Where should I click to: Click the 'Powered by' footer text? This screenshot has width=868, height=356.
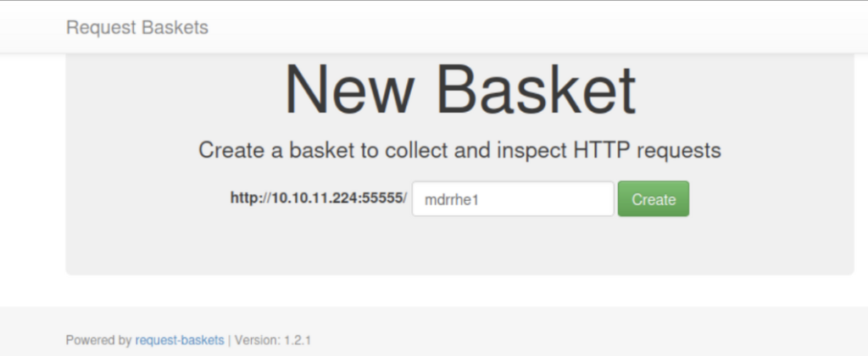coord(98,340)
